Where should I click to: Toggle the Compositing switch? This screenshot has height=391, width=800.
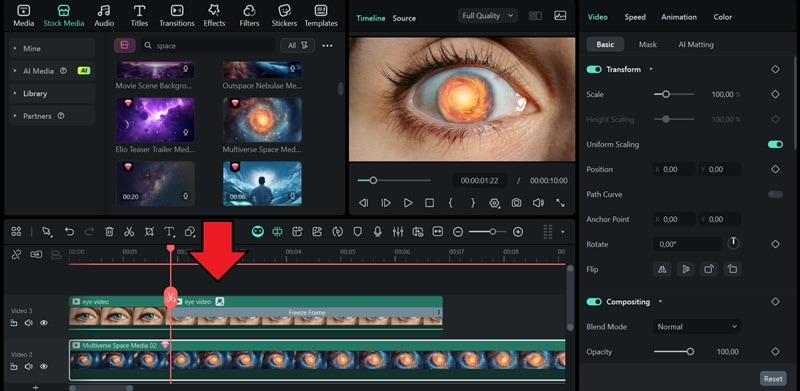[x=594, y=302]
